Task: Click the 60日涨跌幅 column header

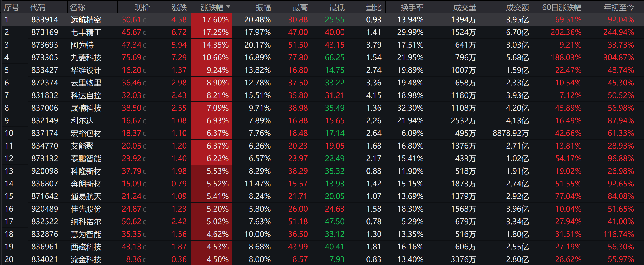Action: point(562,7)
